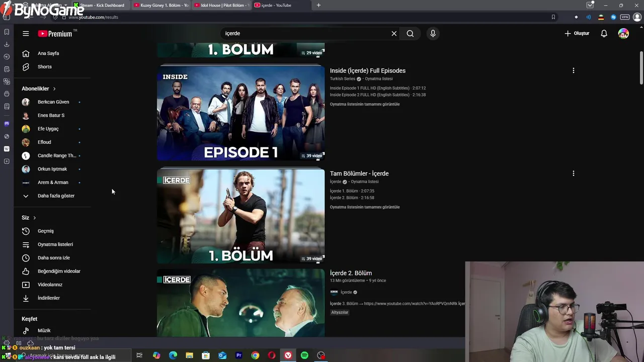Open the tab list dropdown in title bar
The height and width of the screenshot is (362, 644).
590,5
